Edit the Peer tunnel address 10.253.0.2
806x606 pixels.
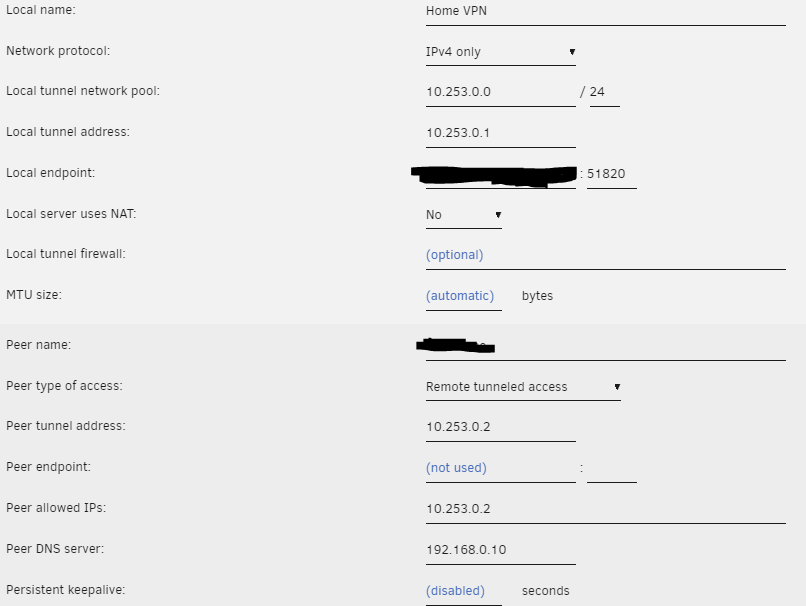tap(500, 428)
